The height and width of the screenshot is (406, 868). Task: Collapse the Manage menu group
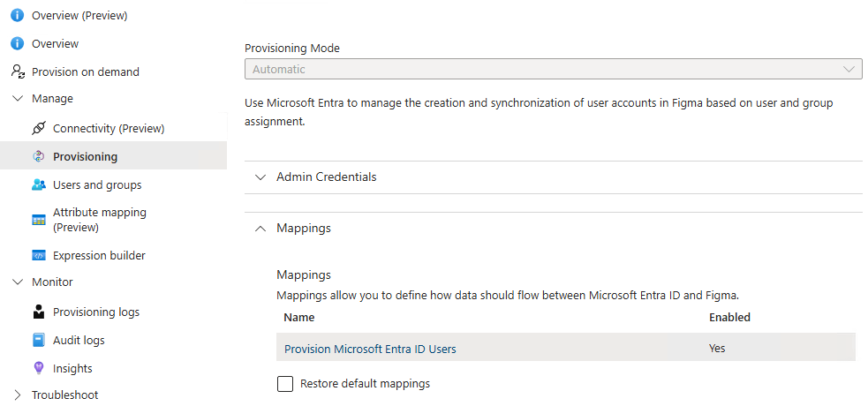point(18,99)
